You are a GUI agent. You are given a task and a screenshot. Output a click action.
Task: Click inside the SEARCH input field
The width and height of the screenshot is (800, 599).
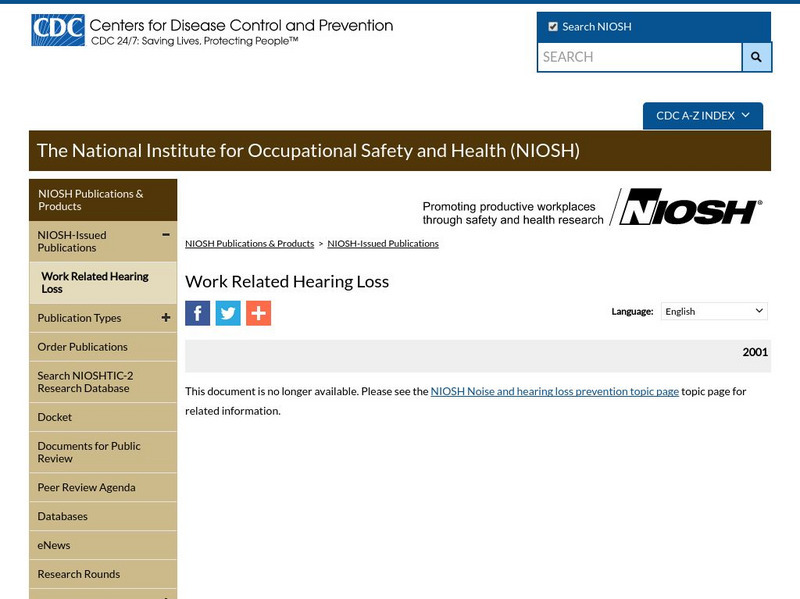pos(640,57)
